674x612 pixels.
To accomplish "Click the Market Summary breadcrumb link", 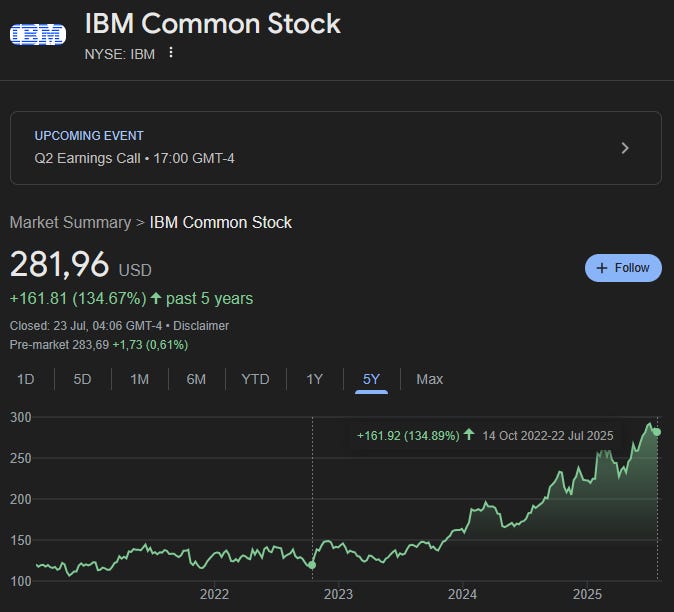I will click(x=70, y=223).
